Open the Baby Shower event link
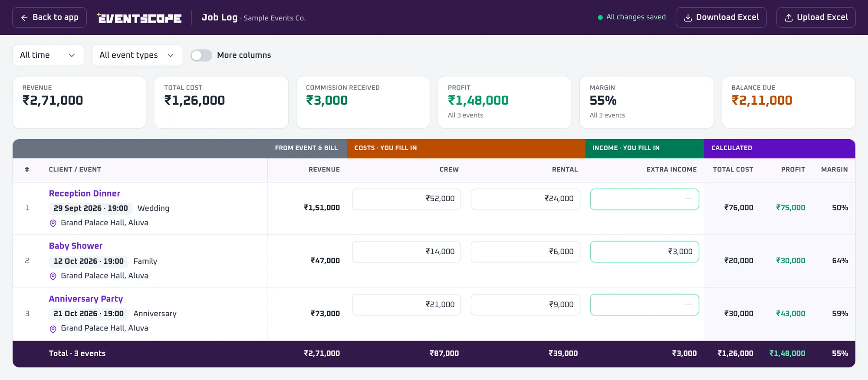The image size is (868, 380). point(76,246)
